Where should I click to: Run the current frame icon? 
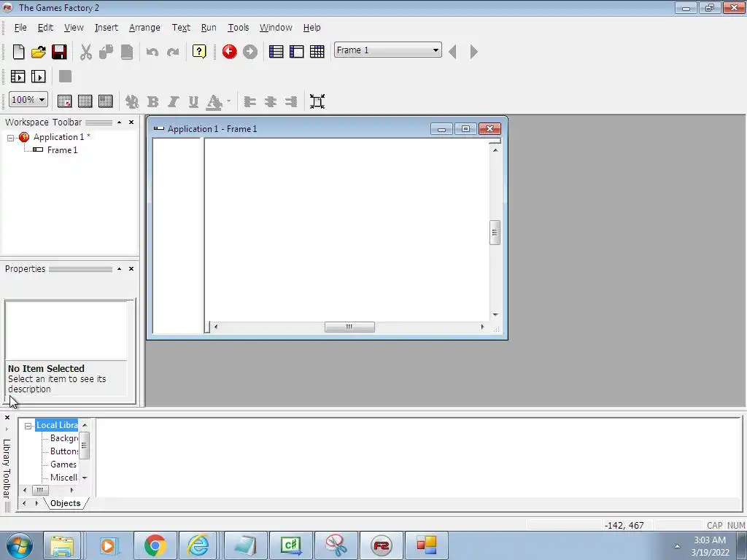[38, 77]
